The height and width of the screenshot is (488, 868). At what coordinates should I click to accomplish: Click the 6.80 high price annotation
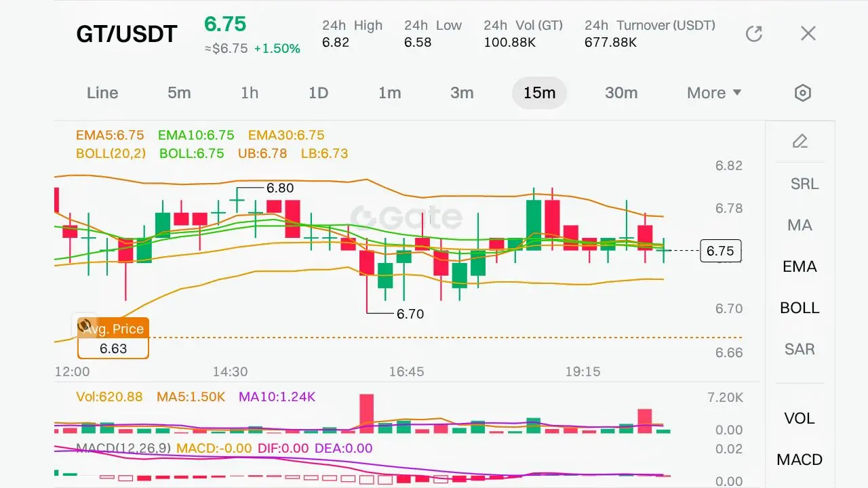tap(280, 188)
